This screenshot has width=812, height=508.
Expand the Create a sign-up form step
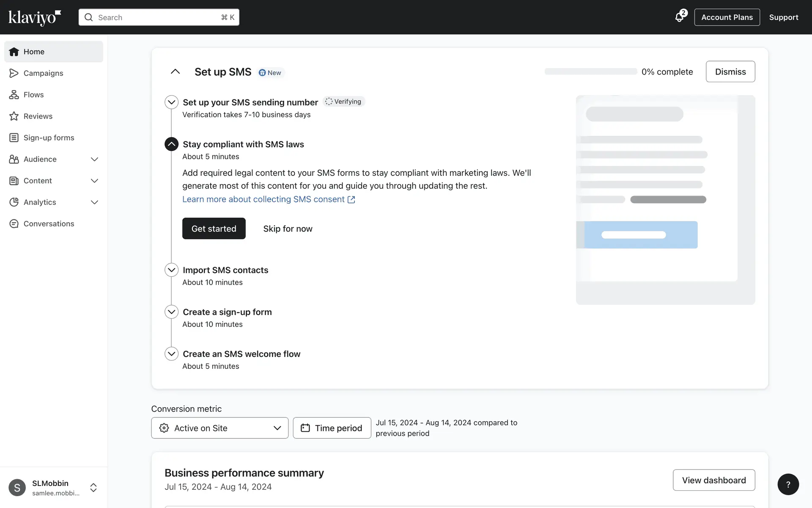tap(171, 312)
